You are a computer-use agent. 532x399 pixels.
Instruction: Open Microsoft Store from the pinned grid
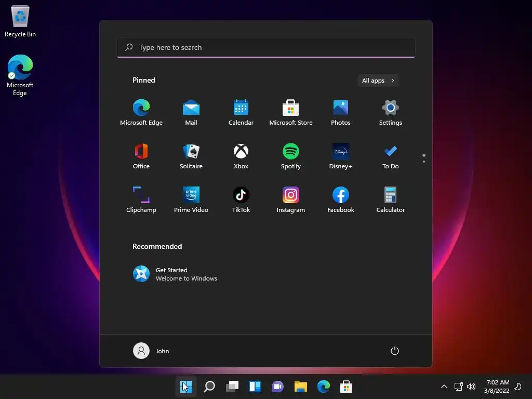[x=291, y=112]
